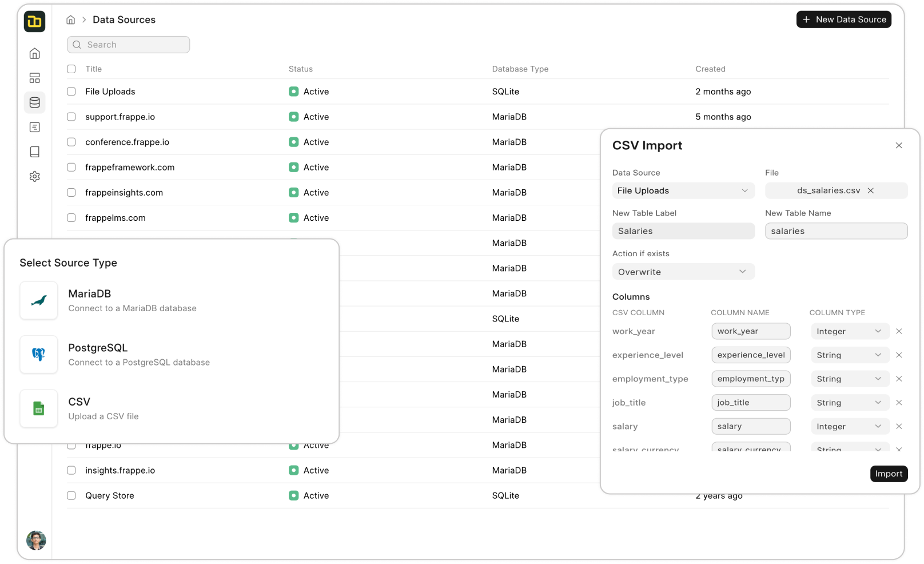Viewport: 924px width, 564px height.
Task: Check the File Uploads row checkbox
Action: pos(71,92)
